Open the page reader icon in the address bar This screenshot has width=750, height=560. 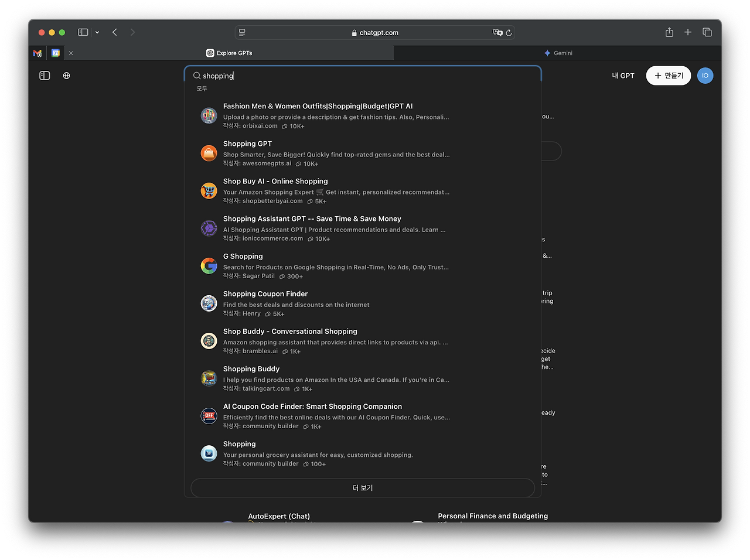click(242, 33)
